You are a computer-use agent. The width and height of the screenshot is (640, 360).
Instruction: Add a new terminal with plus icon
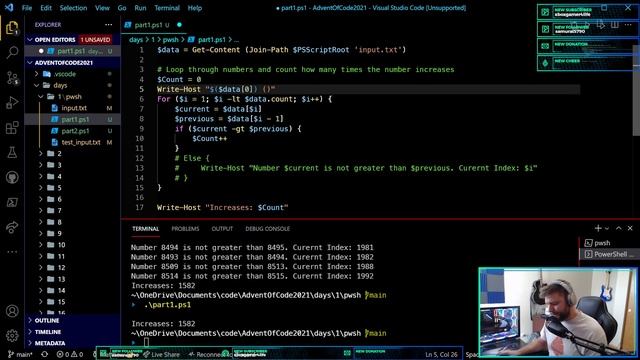click(x=598, y=228)
